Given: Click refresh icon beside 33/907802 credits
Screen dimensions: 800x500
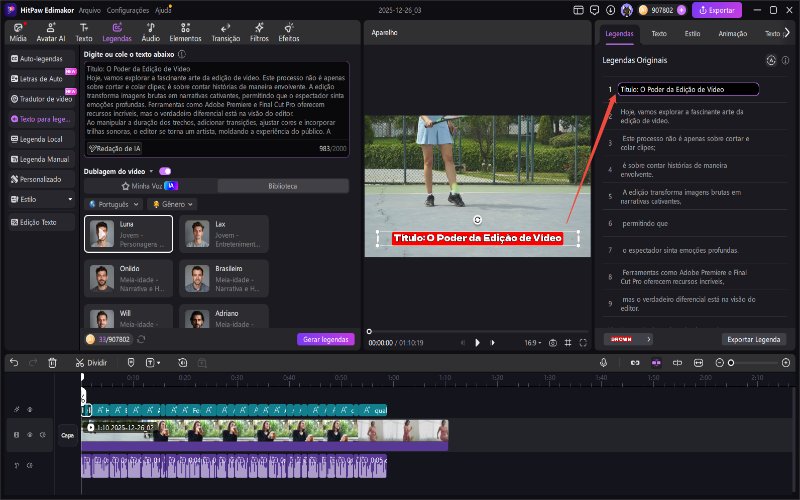Looking at the screenshot, I should click(x=141, y=339).
